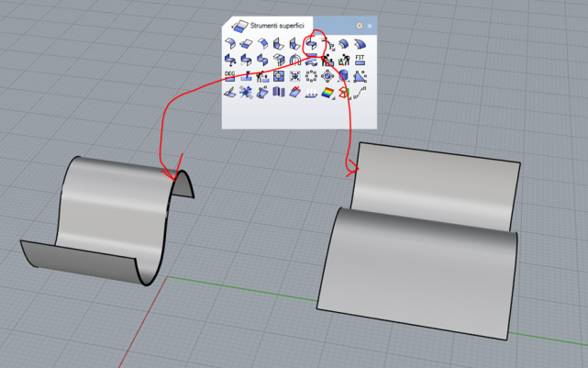Image resolution: width=588 pixels, height=368 pixels.
Task: Open the rainbow-colored surface analysis tool
Action: [327, 93]
